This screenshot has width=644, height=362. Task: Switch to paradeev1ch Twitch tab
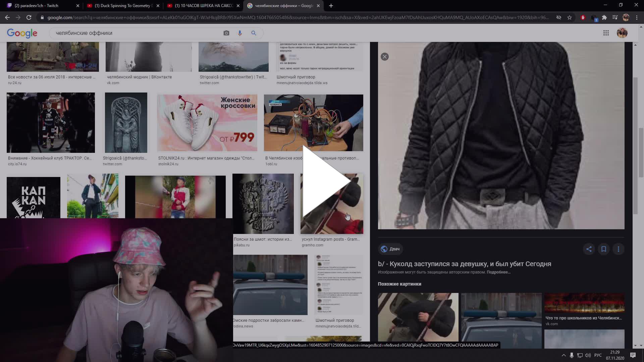click(x=40, y=6)
